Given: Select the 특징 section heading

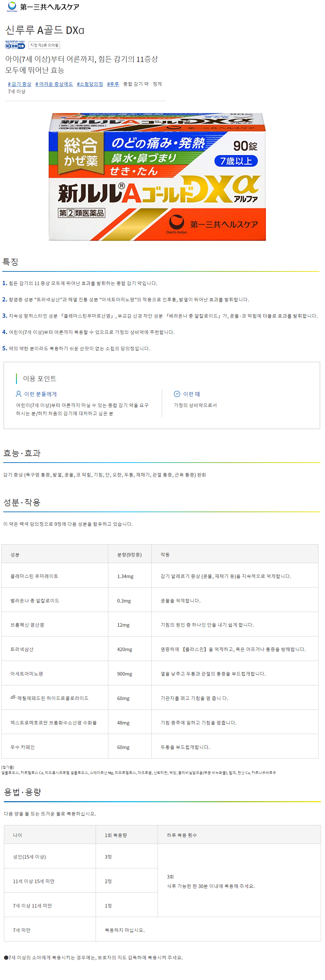Looking at the screenshot, I should 11,262.
